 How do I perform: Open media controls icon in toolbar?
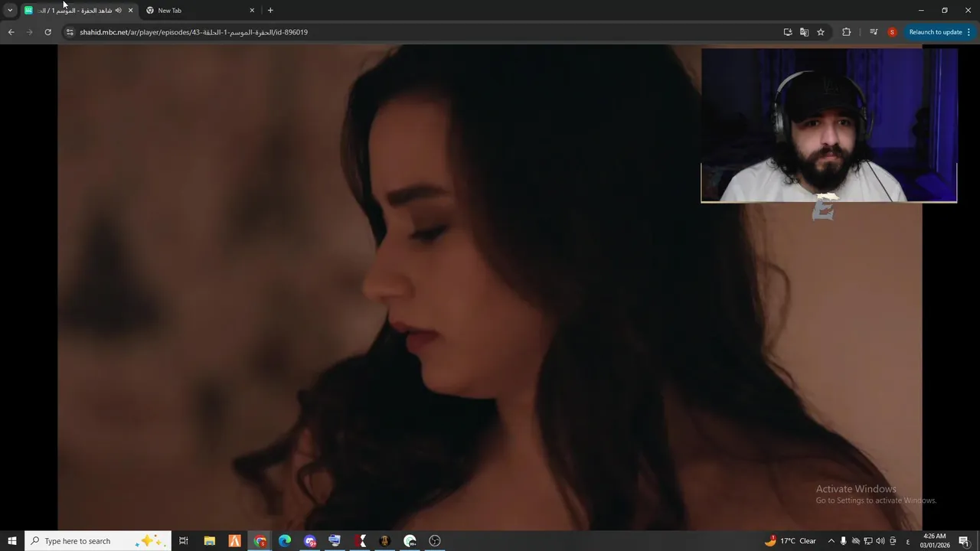(x=874, y=32)
